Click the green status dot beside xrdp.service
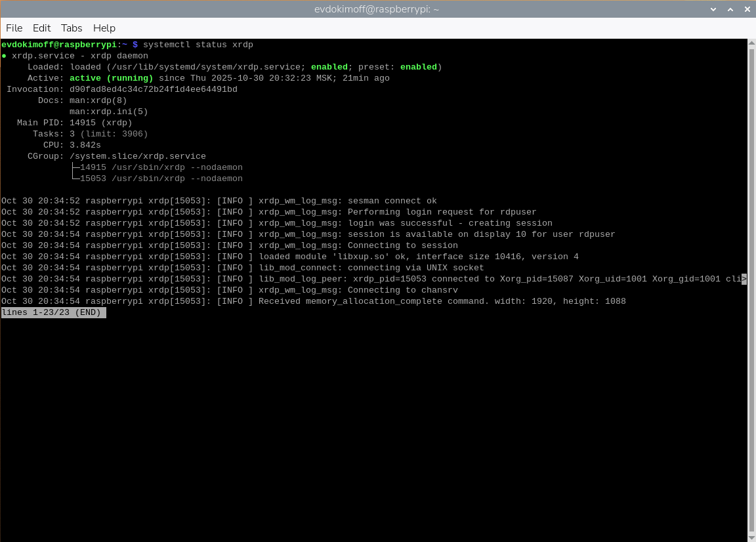 click(4, 56)
